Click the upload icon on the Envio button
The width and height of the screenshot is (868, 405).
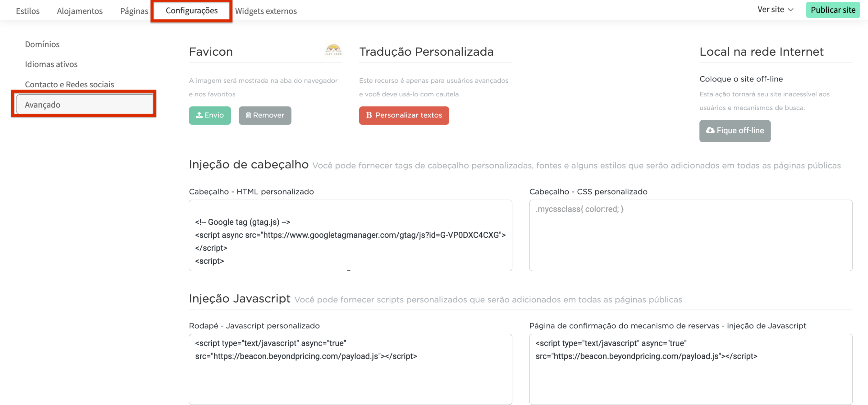pos(199,115)
